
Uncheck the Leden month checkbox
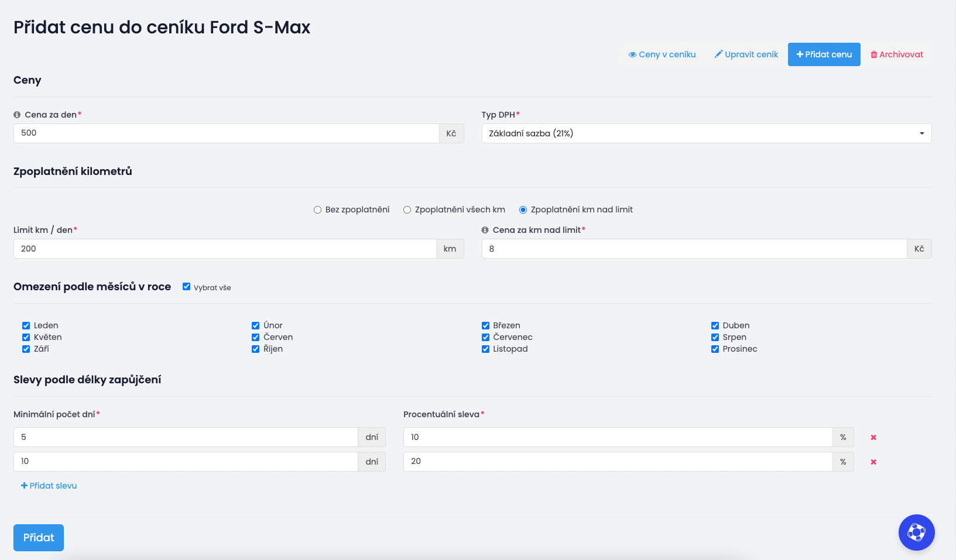[x=26, y=325]
